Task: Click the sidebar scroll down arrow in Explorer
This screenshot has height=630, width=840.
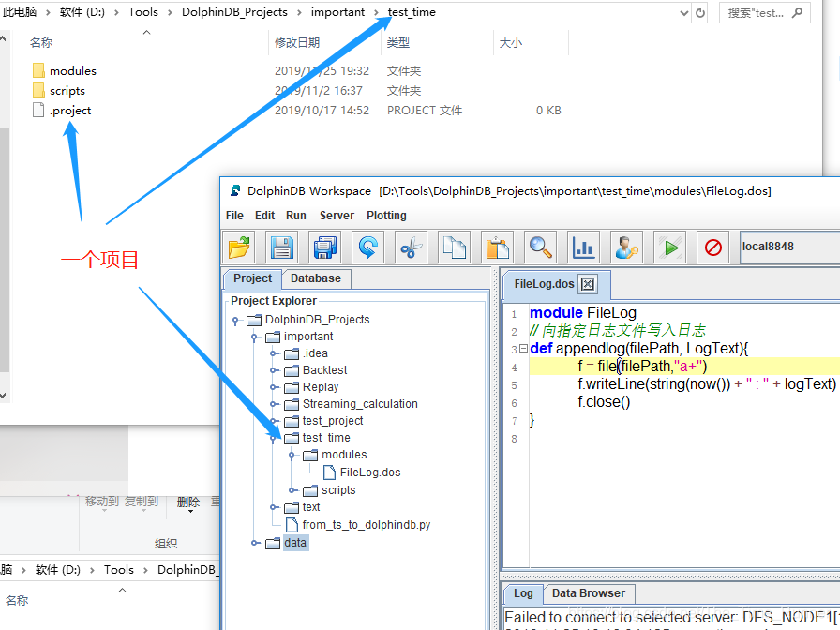Action: tap(3, 396)
